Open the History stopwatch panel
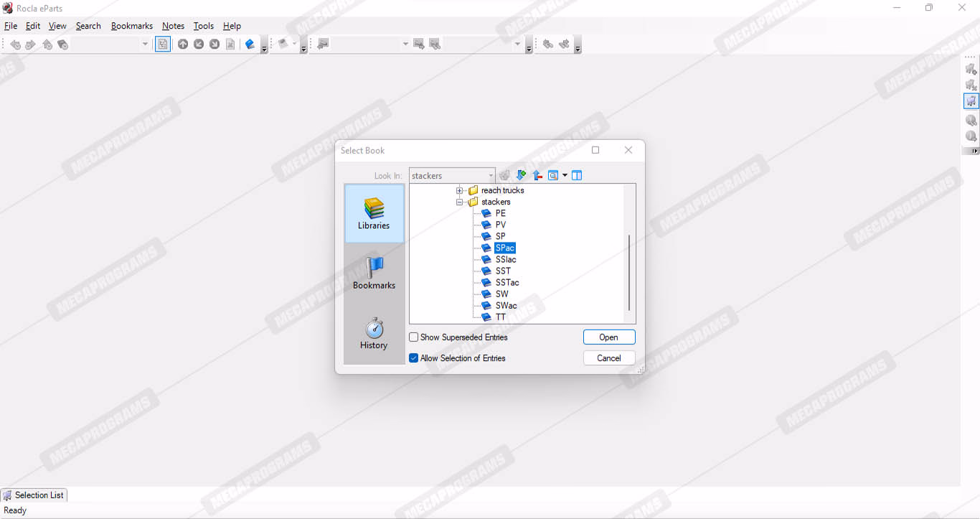Screen dimensions: 980x519 374,332
